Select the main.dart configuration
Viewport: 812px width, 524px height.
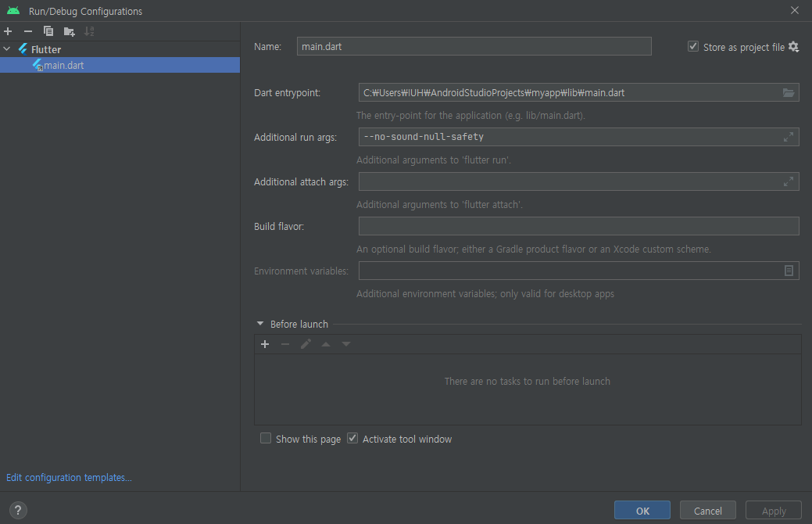coord(120,65)
